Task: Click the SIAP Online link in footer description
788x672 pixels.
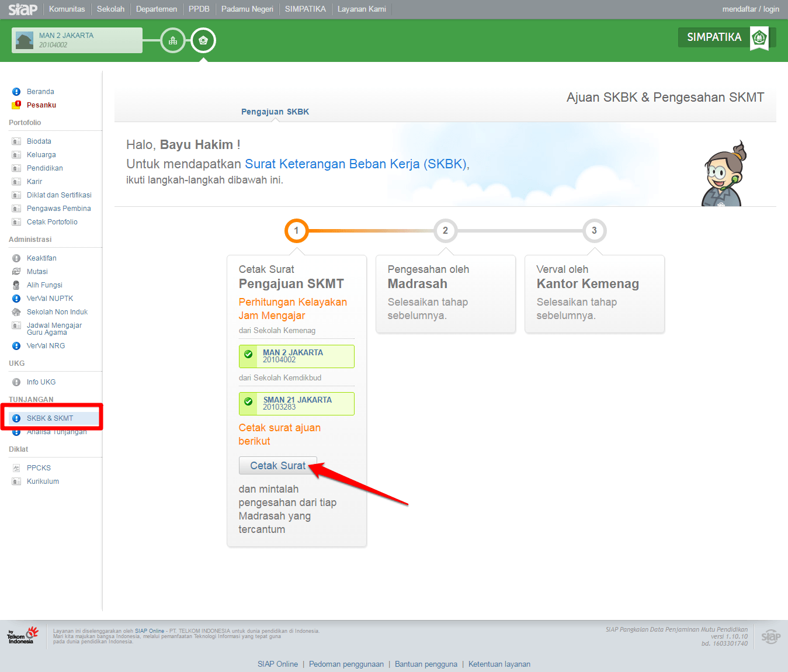Action: click(x=150, y=631)
